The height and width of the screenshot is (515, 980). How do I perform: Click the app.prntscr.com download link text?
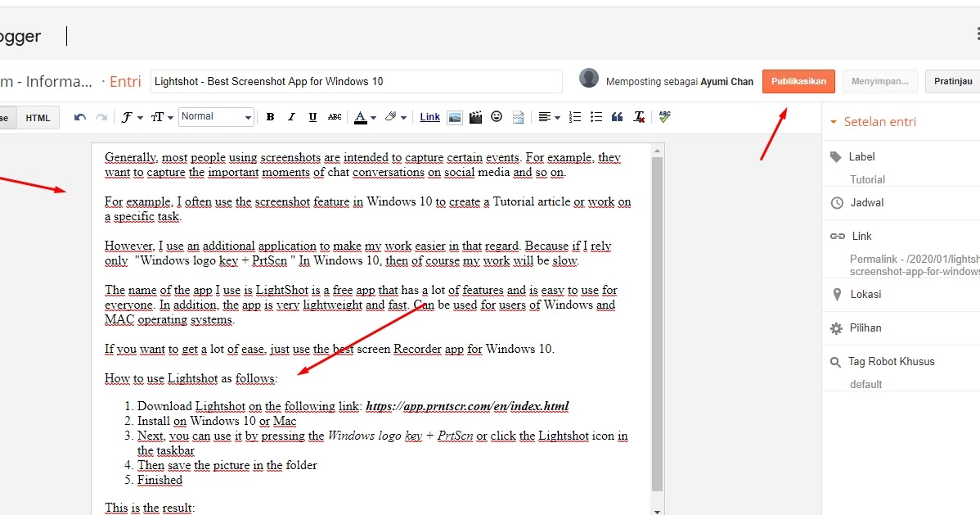click(467, 406)
